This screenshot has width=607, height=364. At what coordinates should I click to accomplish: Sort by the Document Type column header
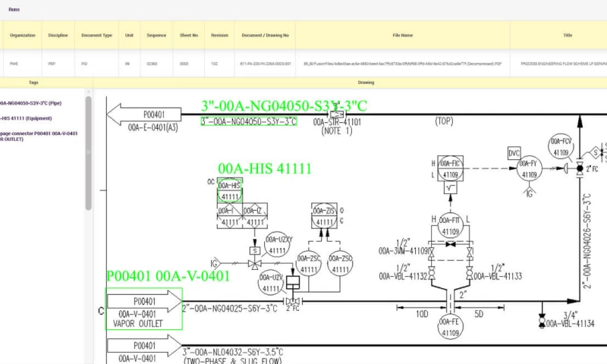(96, 35)
